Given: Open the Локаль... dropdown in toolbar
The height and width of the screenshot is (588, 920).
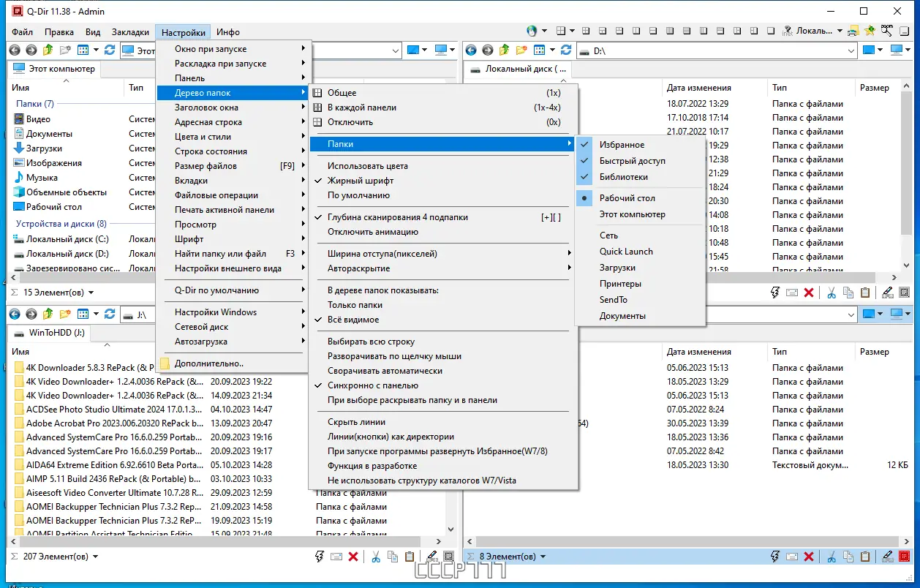Looking at the screenshot, I should [x=840, y=31].
